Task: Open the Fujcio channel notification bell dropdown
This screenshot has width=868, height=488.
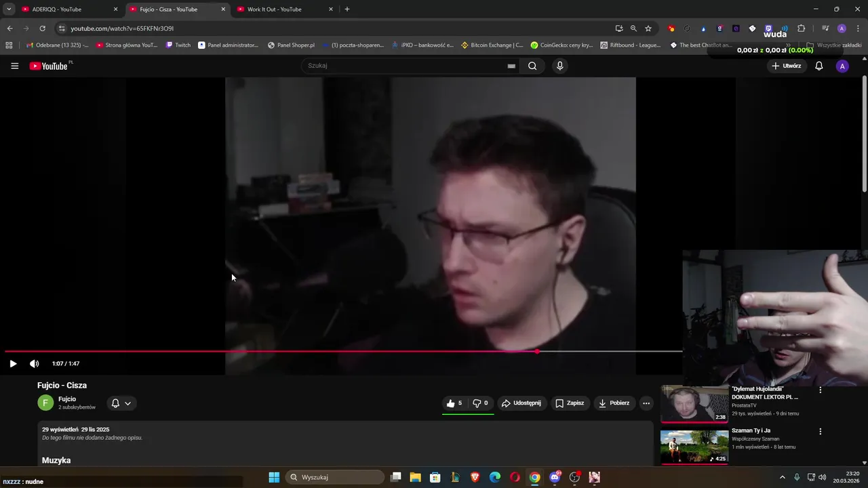Action: tap(121, 403)
